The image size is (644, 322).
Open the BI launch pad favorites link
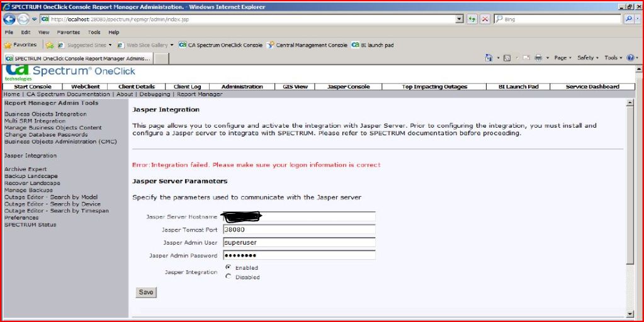click(x=373, y=45)
